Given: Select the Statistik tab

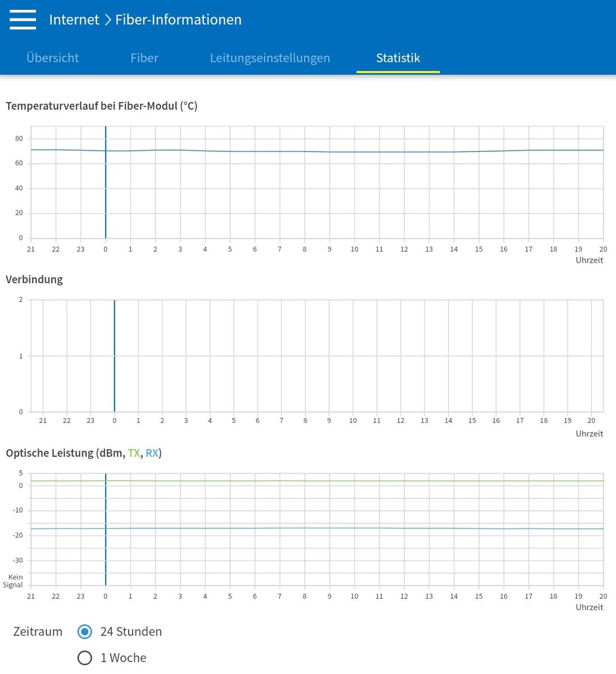Looking at the screenshot, I should (x=398, y=58).
